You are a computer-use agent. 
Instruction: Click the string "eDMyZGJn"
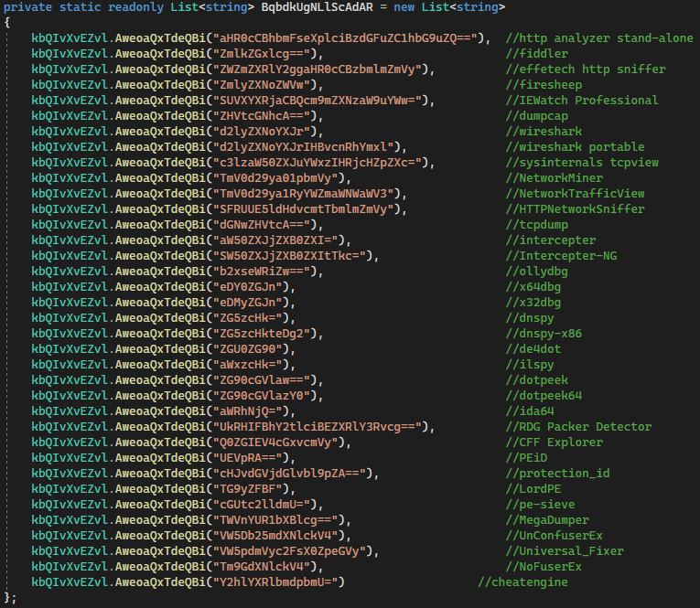point(248,303)
